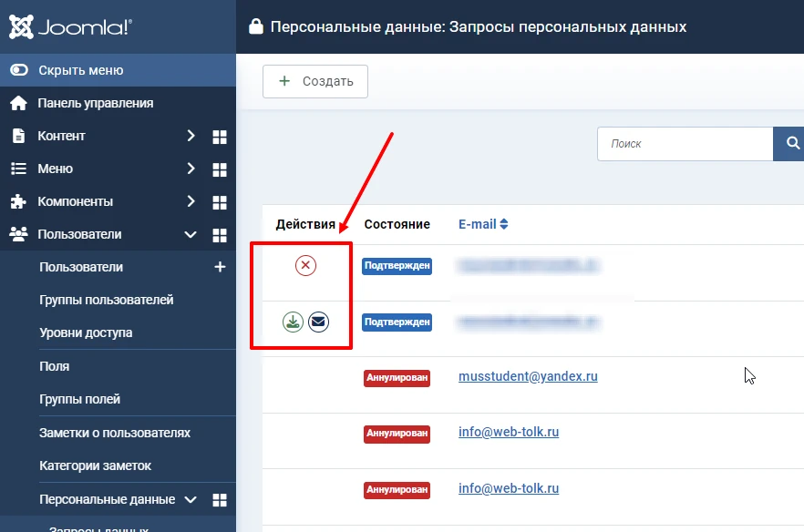Open Персональные данные dashboard grid icon
804x532 pixels.
(220, 500)
